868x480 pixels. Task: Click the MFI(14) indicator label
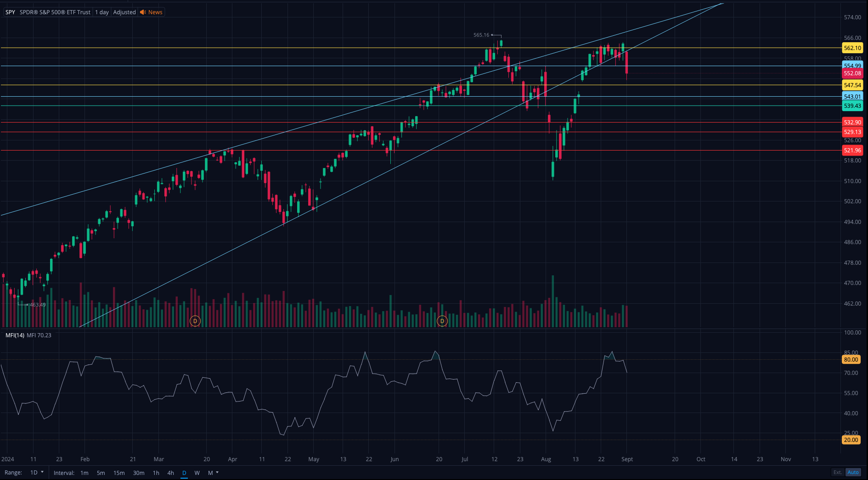15,335
